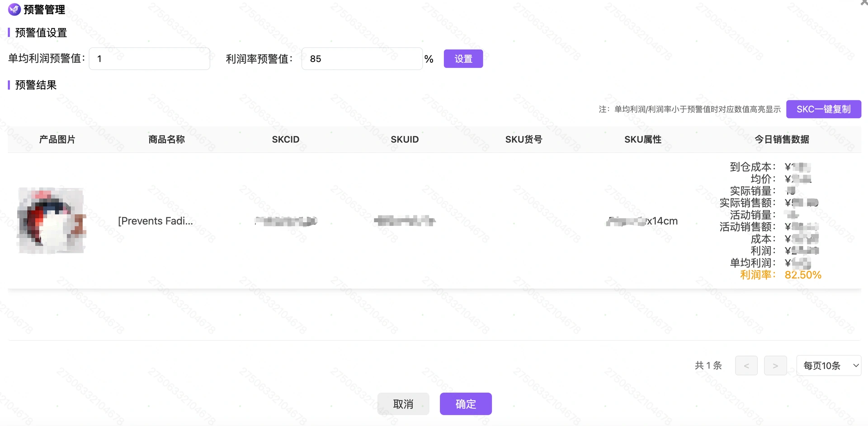Close the 预警管理 dialog
The image size is (868, 426).
[x=864, y=2]
